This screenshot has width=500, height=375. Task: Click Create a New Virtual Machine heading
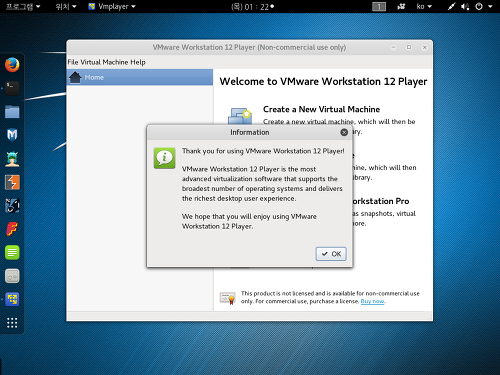(321, 109)
